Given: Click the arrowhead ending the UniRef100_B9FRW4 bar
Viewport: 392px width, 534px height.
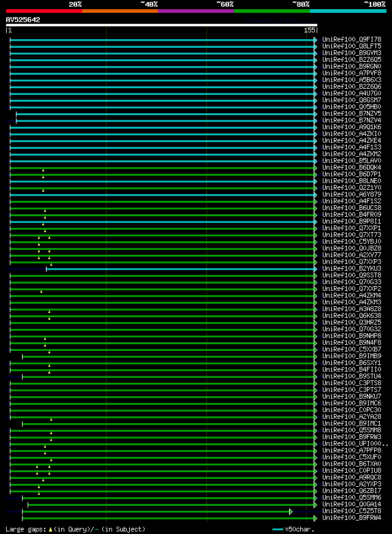Looking at the screenshot, I should [315, 518].
